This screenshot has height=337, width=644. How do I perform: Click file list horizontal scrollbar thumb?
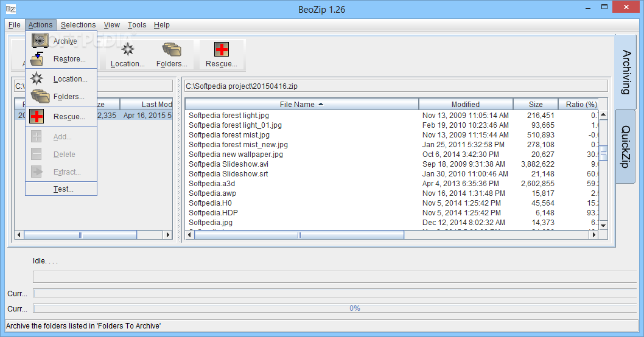point(299,235)
